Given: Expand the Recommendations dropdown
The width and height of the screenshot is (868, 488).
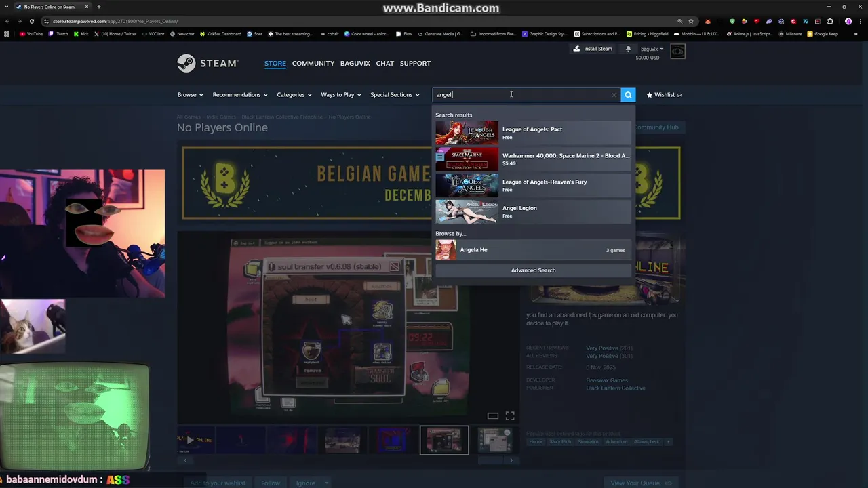Looking at the screenshot, I should pos(240,95).
